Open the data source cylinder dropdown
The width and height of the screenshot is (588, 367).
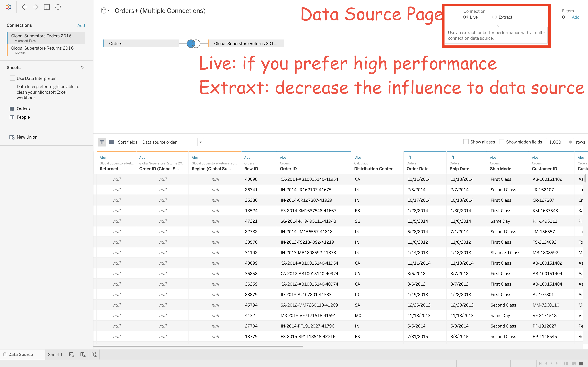pos(105,11)
